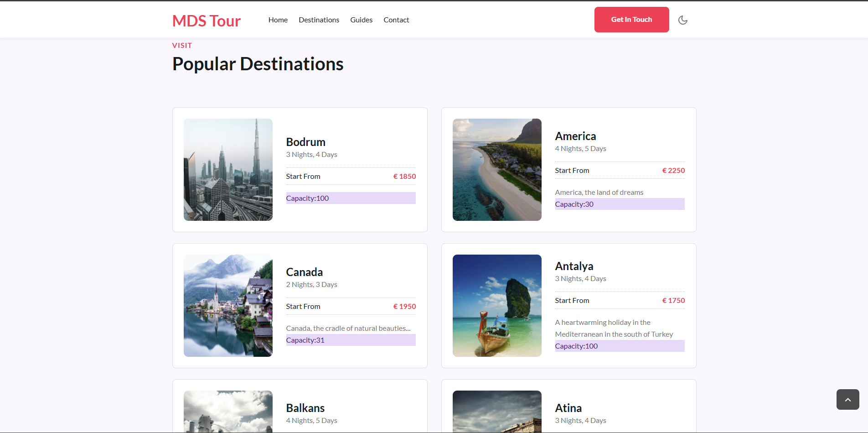Select 'America, the land of dreams' text
Viewport: 868px width, 433px height.
point(599,192)
